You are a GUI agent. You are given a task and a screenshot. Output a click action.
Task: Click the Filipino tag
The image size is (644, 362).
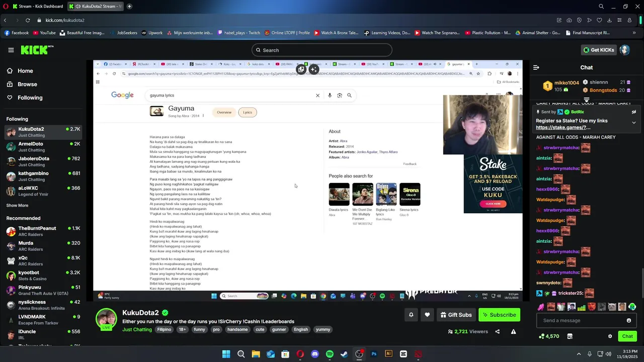pyautogui.click(x=164, y=329)
